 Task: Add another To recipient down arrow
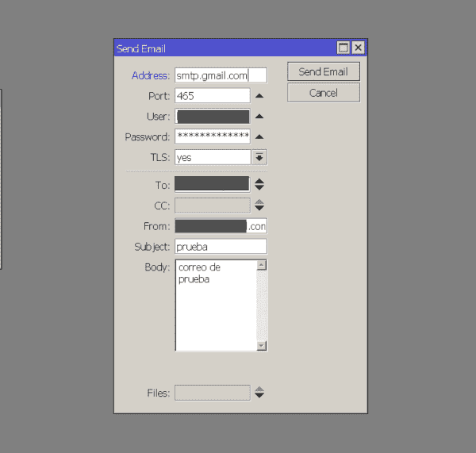tap(259, 188)
